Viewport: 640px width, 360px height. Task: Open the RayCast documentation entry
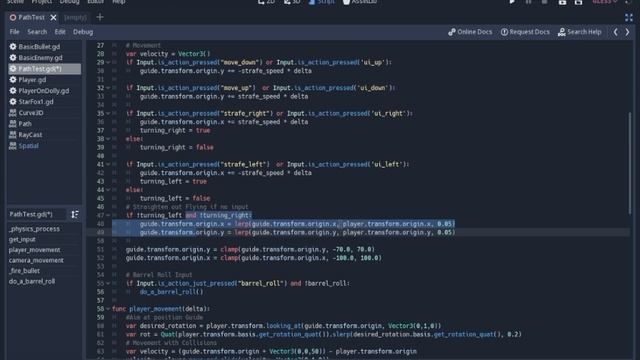[x=44, y=135]
